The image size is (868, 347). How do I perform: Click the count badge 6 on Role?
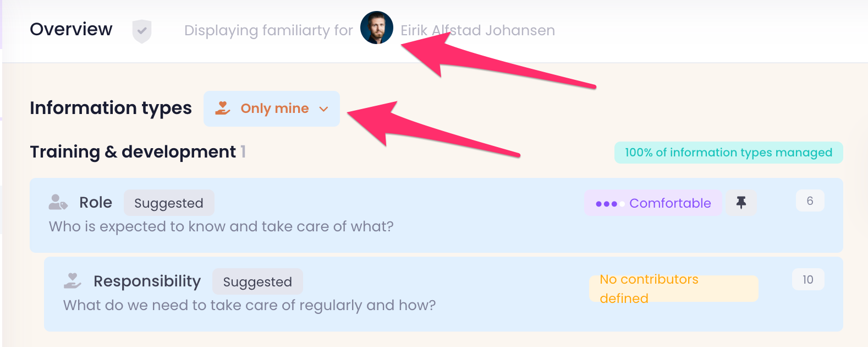coord(810,201)
